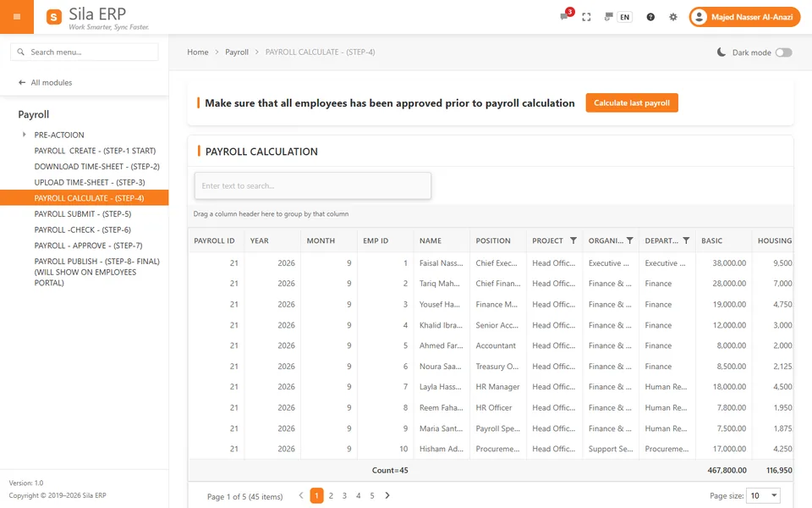The height and width of the screenshot is (508, 812).
Task: Click the Support Se... organization cell
Action: [611, 449]
